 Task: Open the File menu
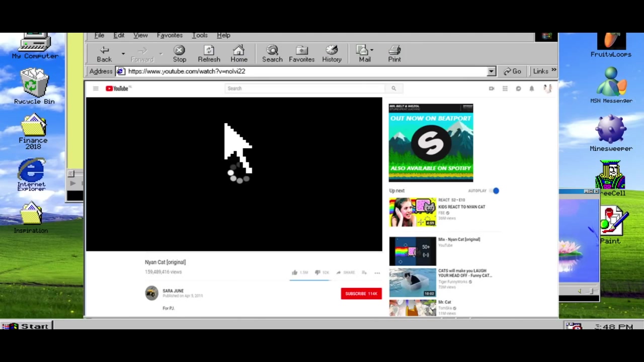coord(99,35)
